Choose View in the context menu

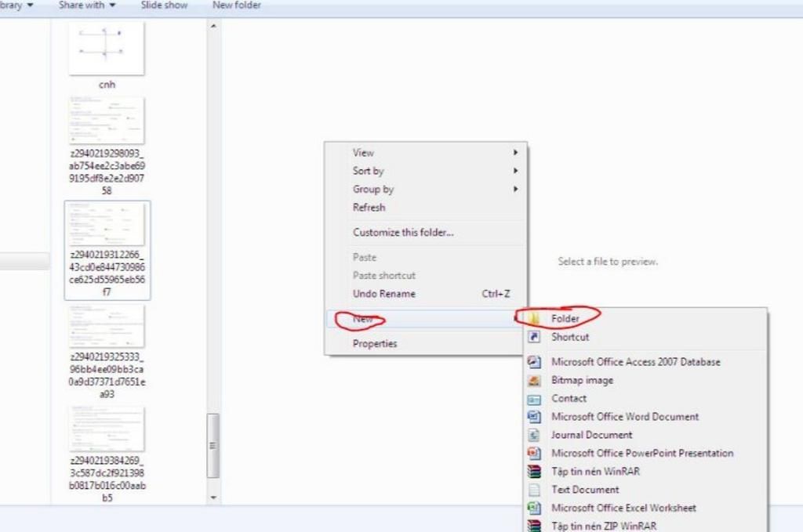[425, 153]
